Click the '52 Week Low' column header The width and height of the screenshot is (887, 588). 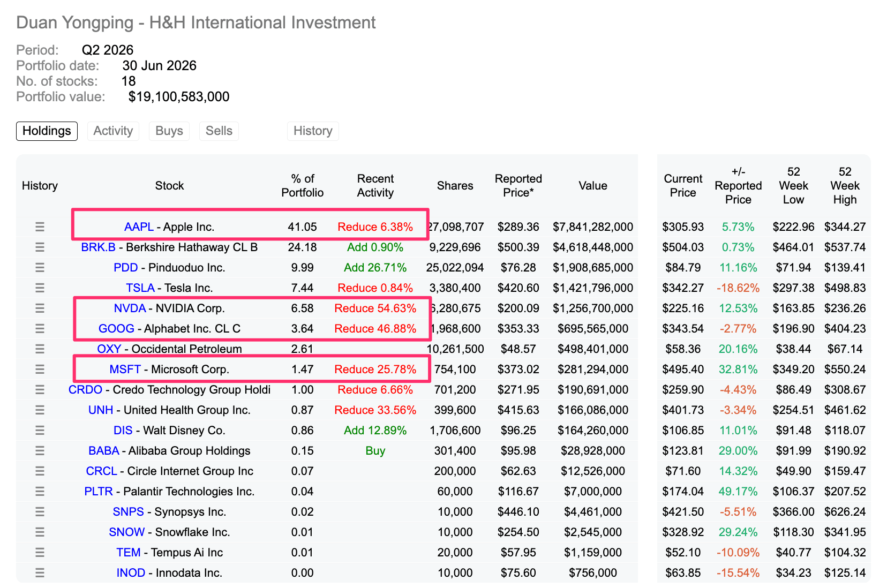tap(794, 186)
